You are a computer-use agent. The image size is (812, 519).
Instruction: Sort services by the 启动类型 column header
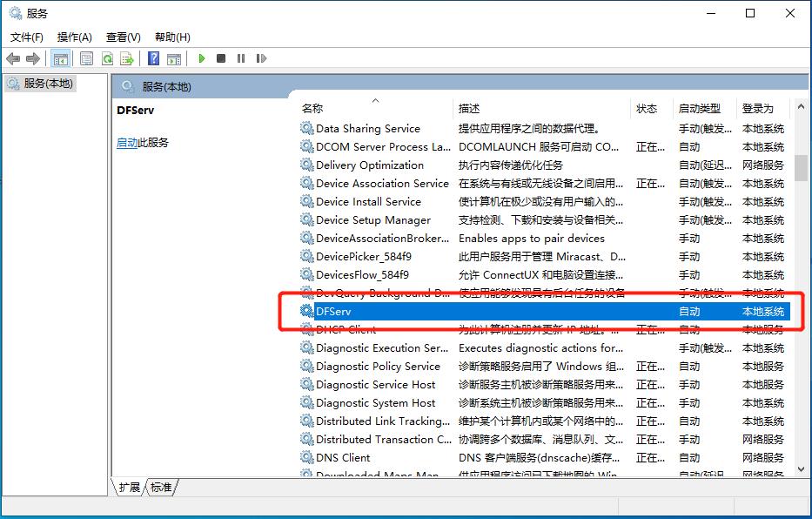(699, 108)
